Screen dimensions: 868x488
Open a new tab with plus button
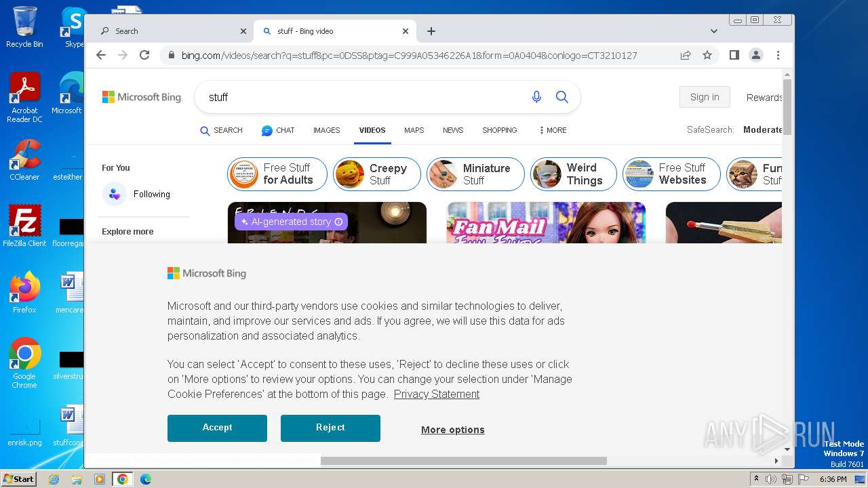click(x=431, y=31)
